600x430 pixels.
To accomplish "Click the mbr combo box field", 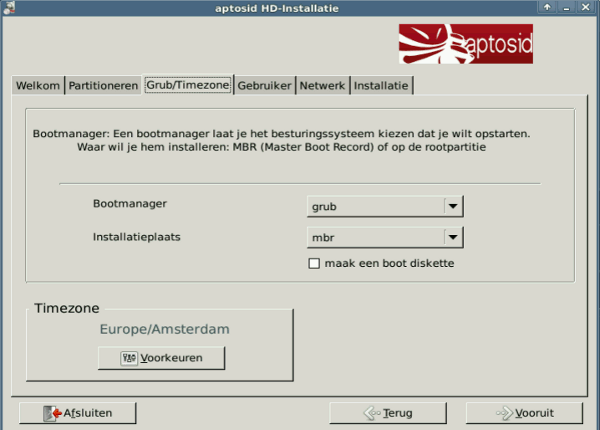I will pos(373,237).
